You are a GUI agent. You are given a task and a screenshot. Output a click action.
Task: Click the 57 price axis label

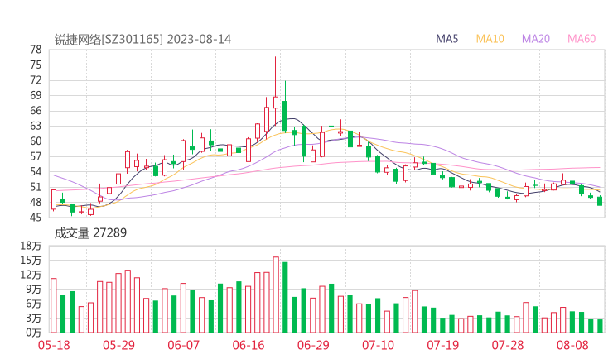(36, 156)
